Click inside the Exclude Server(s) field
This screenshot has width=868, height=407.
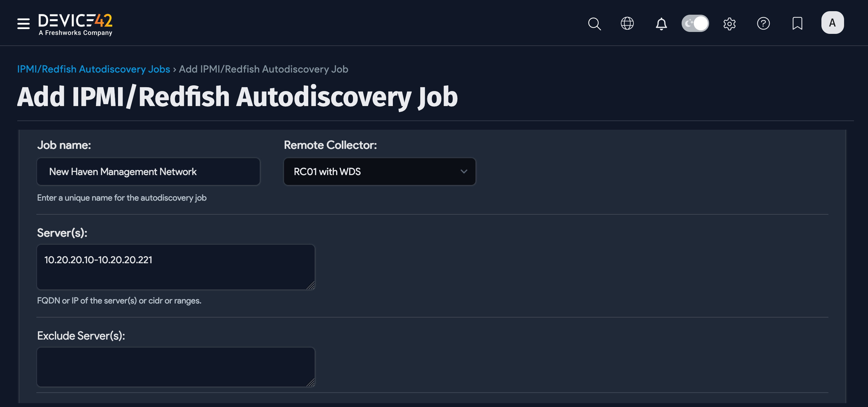(175, 367)
